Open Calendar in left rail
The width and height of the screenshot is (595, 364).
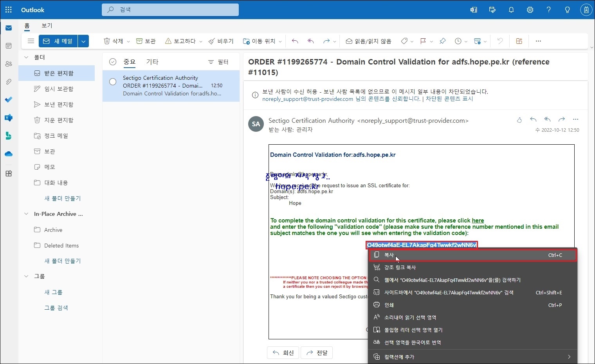(9, 46)
